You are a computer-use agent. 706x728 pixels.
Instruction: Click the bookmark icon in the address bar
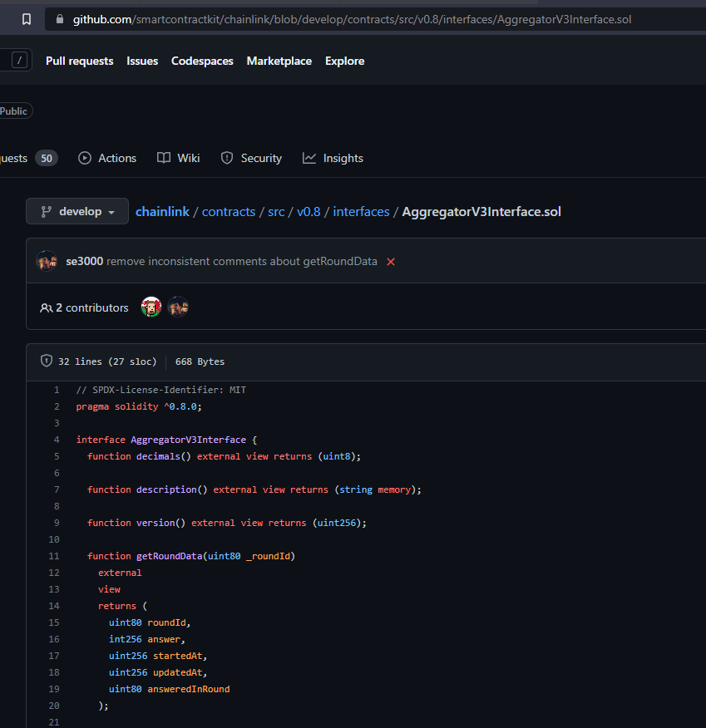(27, 19)
